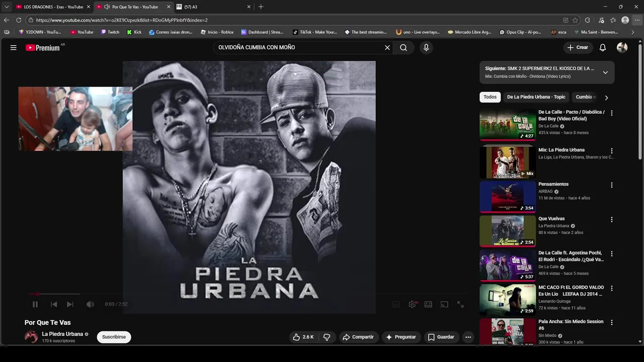This screenshot has height=362, width=644.
Task: Save video with Guardar button
Action: (441, 337)
